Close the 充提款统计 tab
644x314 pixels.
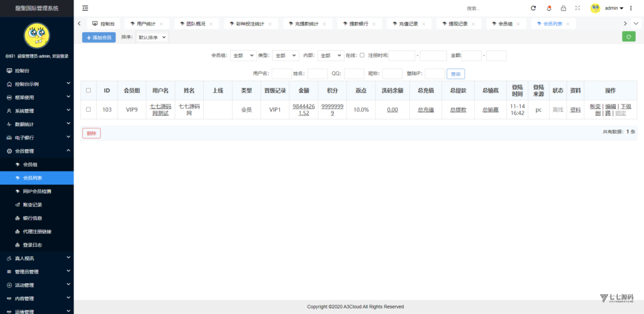[x=325, y=24]
